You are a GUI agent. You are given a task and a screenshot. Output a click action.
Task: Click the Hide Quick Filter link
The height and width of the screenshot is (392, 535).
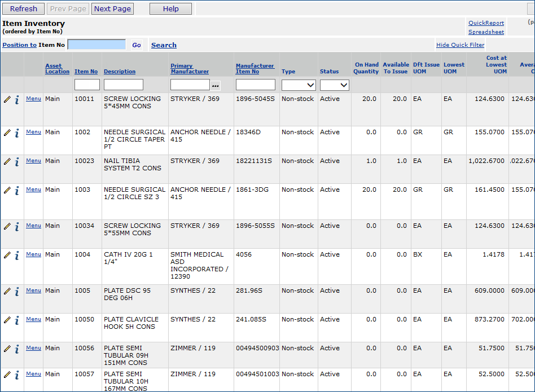[x=460, y=45]
